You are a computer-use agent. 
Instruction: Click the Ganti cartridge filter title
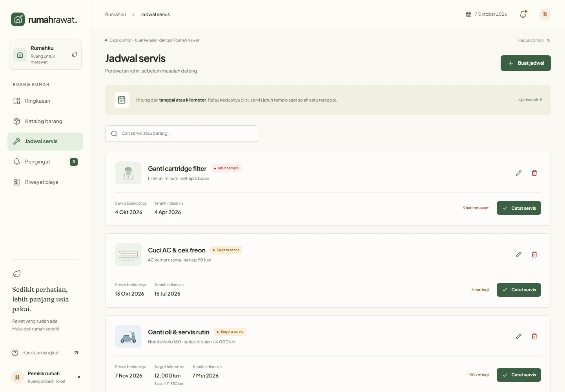[x=177, y=169]
